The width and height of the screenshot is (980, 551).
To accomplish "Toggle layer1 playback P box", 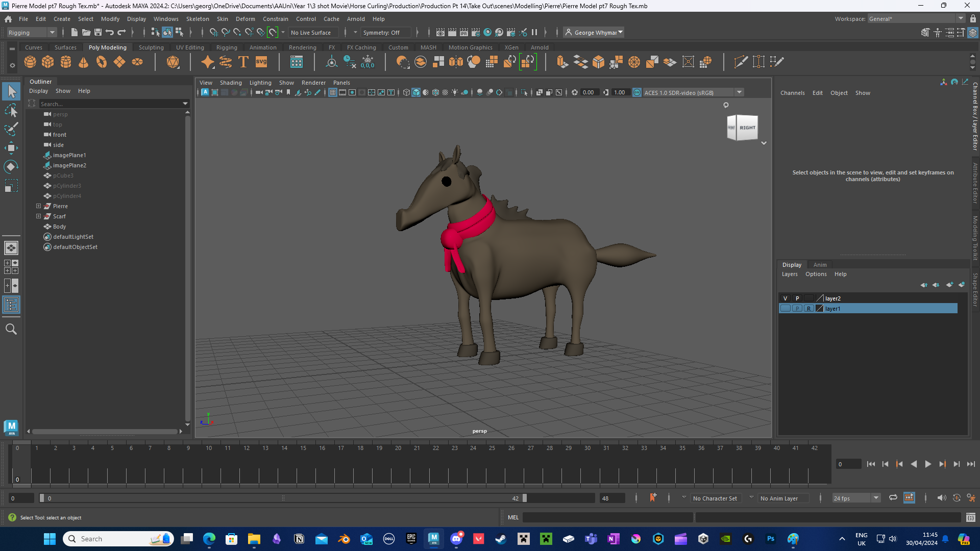I will tap(797, 309).
